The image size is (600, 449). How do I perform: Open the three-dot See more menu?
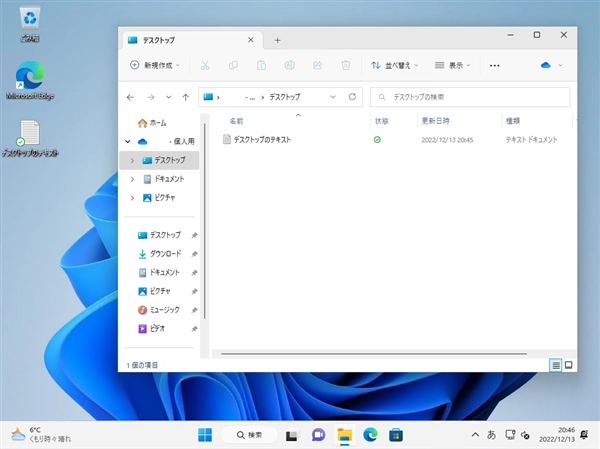click(x=494, y=65)
